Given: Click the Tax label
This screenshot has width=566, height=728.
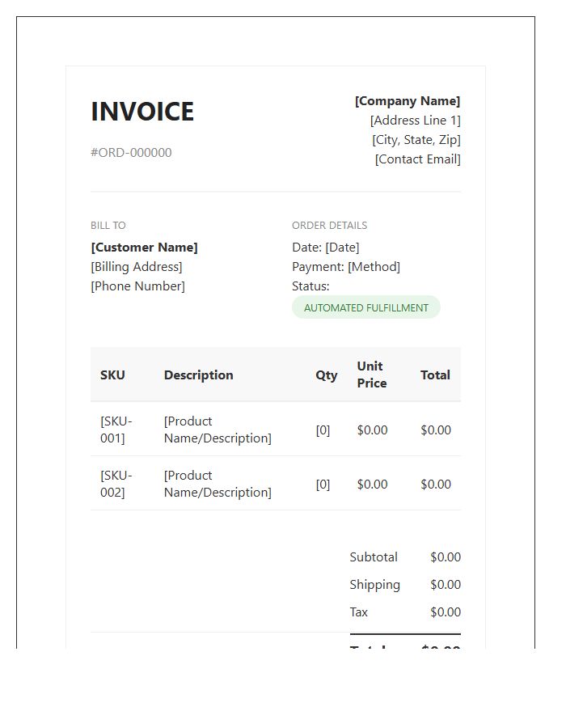Looking at the screenshot, I should 359,612.
